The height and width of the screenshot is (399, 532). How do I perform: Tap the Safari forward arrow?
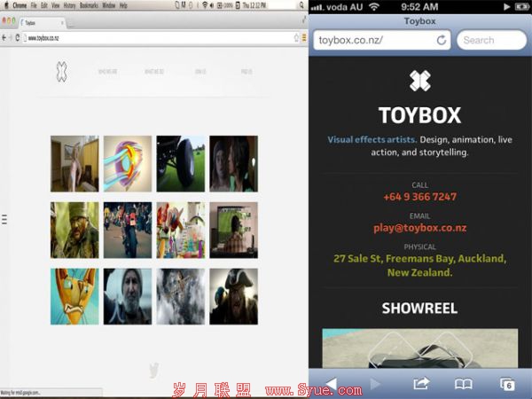[375, 384]
